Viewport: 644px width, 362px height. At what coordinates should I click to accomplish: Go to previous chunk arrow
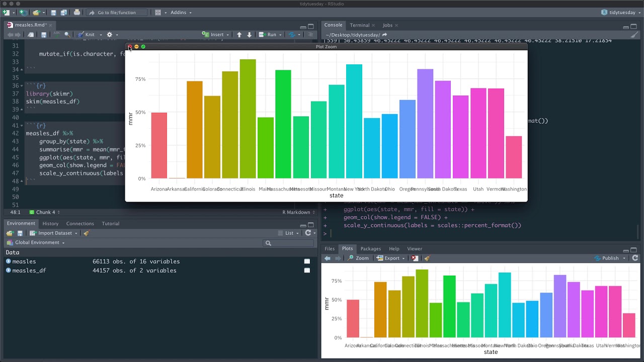pyautogui.click(x=239, y=35)
